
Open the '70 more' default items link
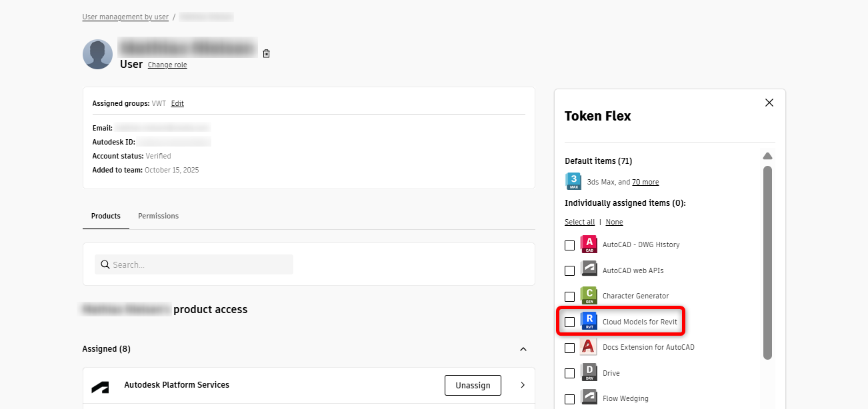[x=645, y=182]
